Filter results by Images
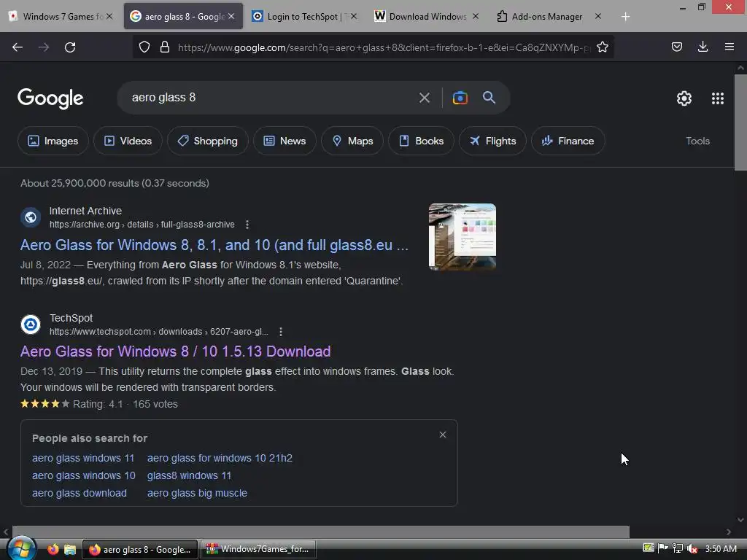 53,141
